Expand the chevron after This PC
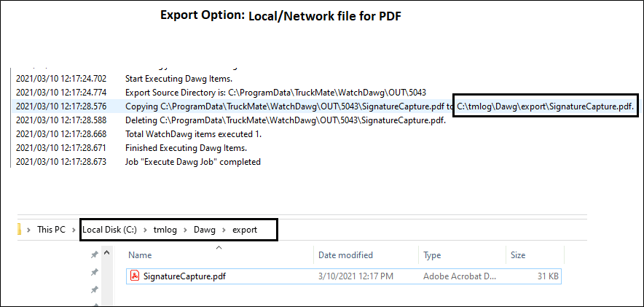Image resolution: width=644 pixels, height=307 pixels. (74, 230)
